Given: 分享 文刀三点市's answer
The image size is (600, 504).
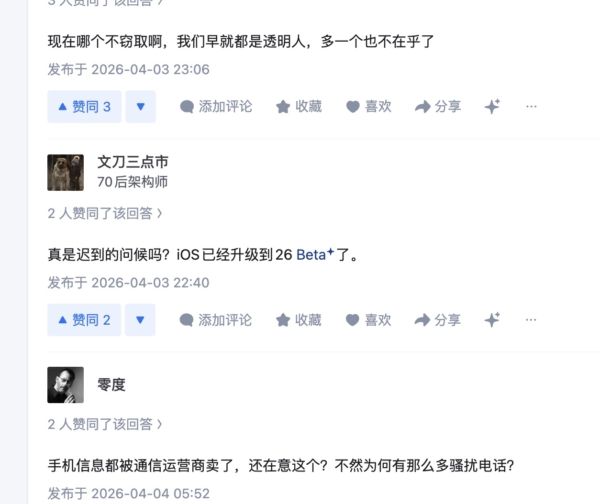Looking at the screenshot, I should coord(437,320).
